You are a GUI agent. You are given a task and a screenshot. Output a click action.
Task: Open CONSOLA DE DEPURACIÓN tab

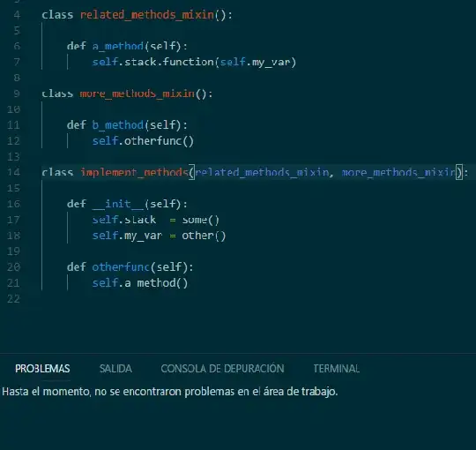pos(222,369)
